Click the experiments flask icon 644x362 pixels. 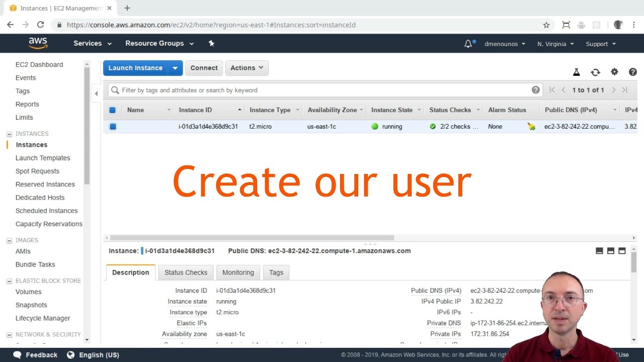pyautogui.click(x=577, y=72)
